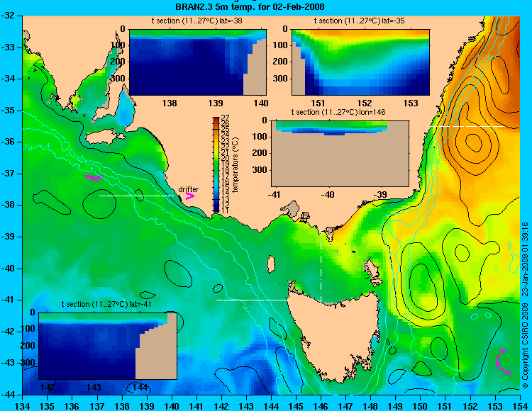The width and height of the screenshot is (532, 411).
Task: Click the '-32' latitude label on main axis
Action: pos(9,16)
